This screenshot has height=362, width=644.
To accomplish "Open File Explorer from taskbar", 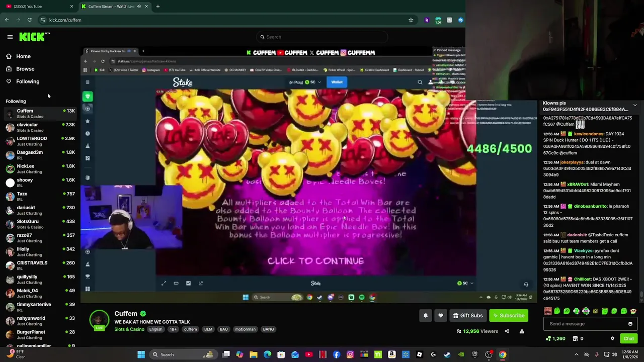I will point(254,354).
